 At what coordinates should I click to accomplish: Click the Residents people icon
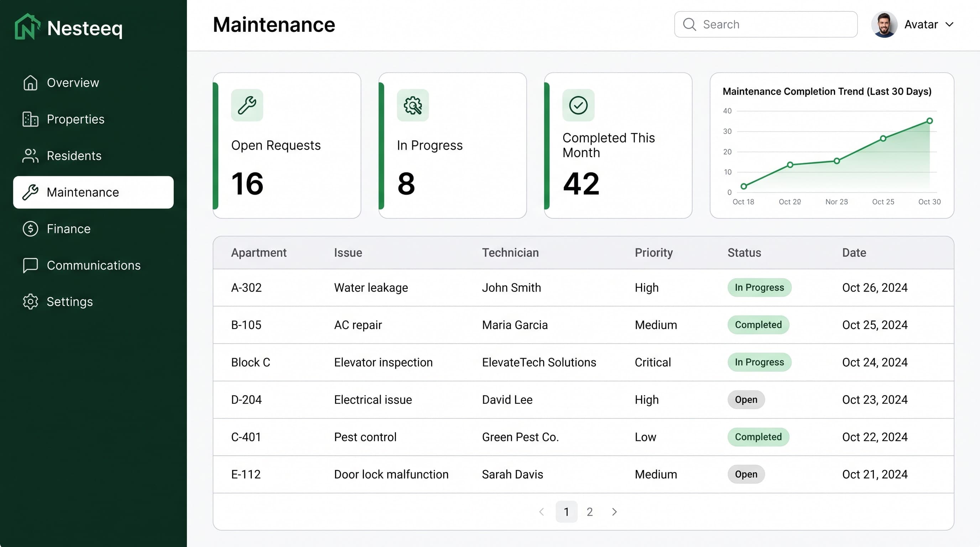tap(30, 156)
